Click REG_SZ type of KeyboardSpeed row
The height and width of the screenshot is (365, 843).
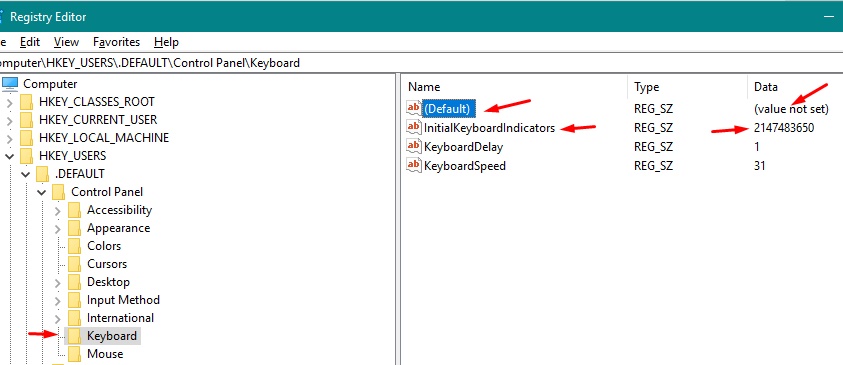(x=653, y=166)
